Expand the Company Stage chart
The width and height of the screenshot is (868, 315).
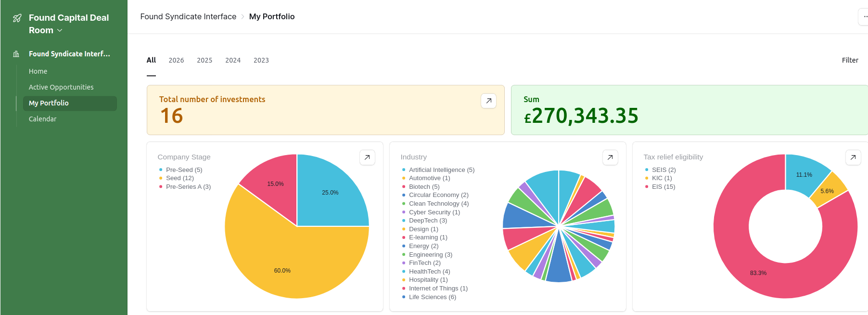click(x=367, y=157)
